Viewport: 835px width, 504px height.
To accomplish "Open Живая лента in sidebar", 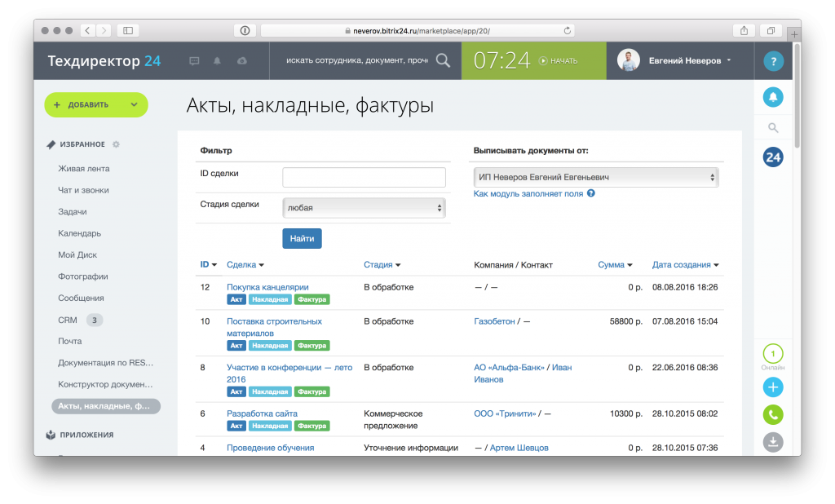I will point(83,169).
